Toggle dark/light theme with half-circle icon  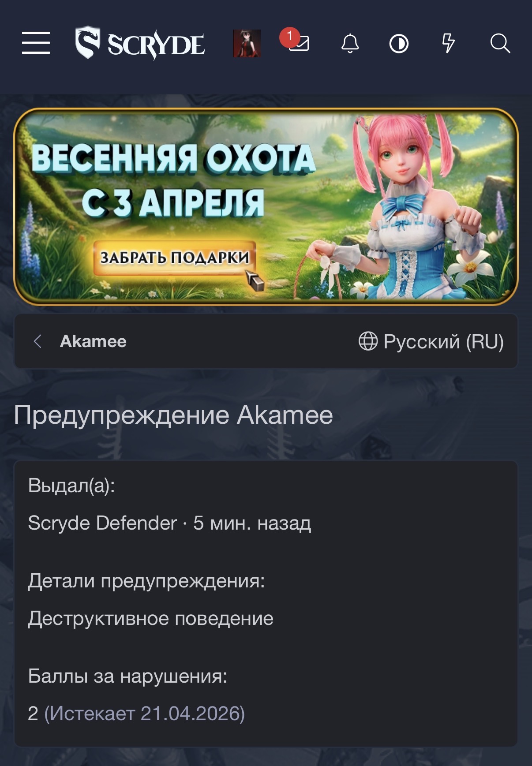[x=399, y=44]
